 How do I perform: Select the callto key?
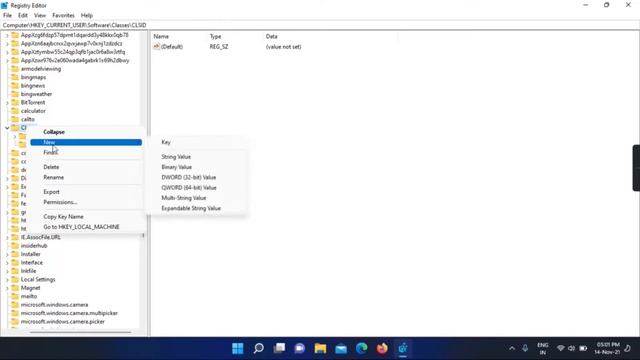pos(28,119)
